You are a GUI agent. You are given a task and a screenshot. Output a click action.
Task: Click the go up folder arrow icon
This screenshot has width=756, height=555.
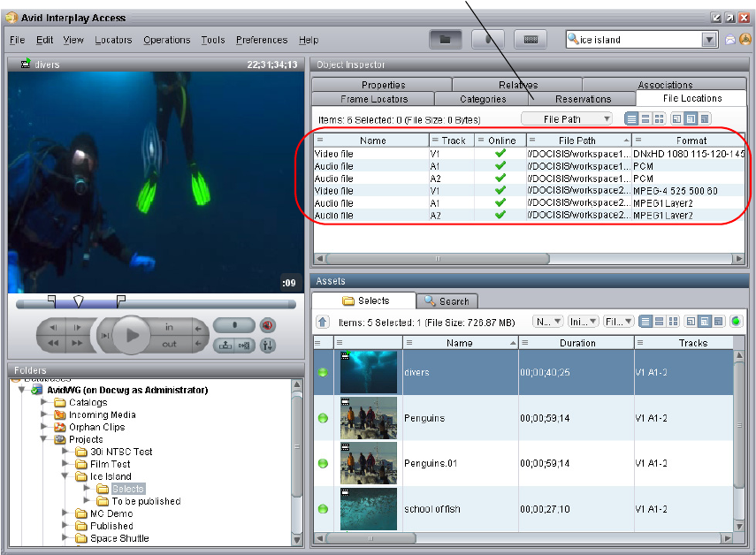[324, 323]
